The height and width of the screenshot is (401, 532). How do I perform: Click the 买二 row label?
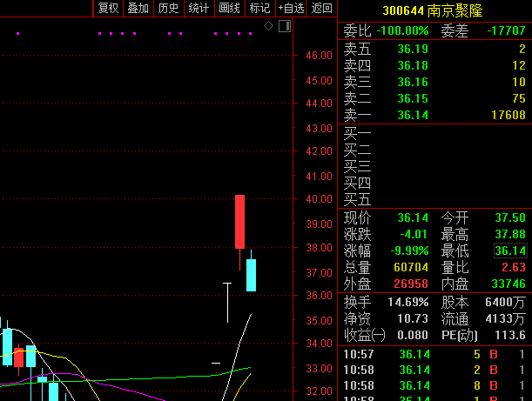[x=357, y=150]
